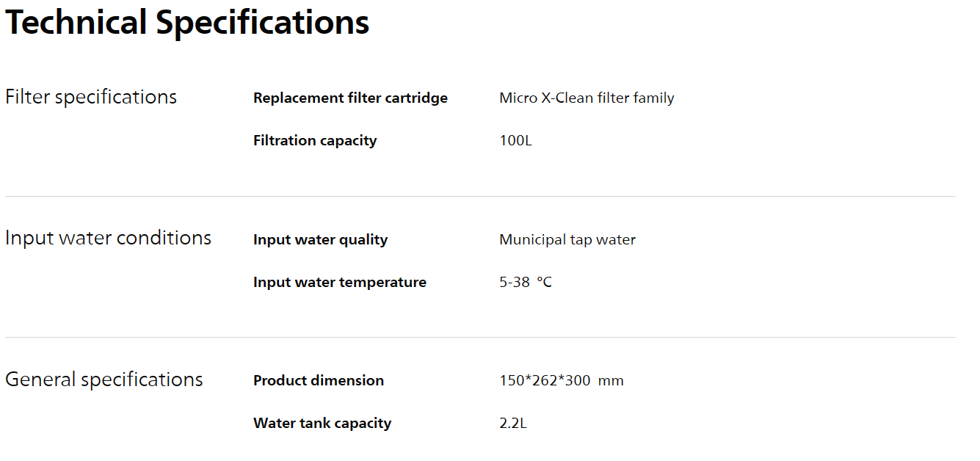Click the Product dimension label
This screenshot has width=980, height=461.
pyautogui.click(x=319, y=380)
